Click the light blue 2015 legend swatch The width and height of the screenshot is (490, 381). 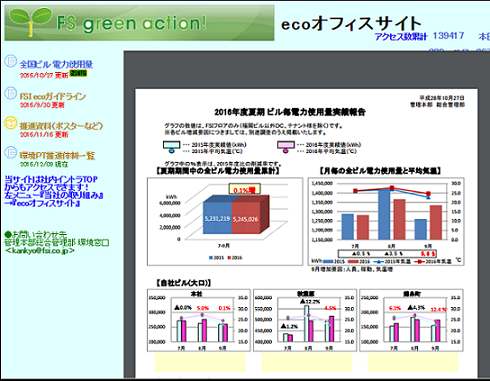click(x=172, y=145)
